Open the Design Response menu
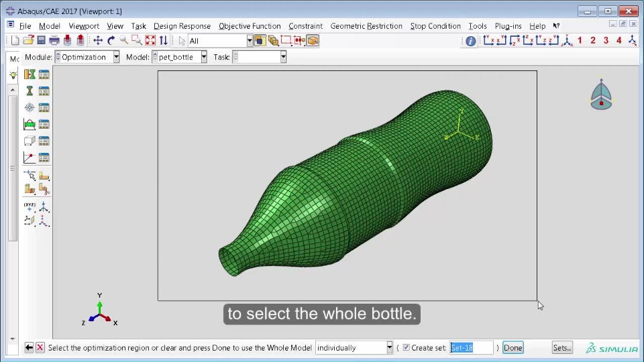 click(182, 26)
